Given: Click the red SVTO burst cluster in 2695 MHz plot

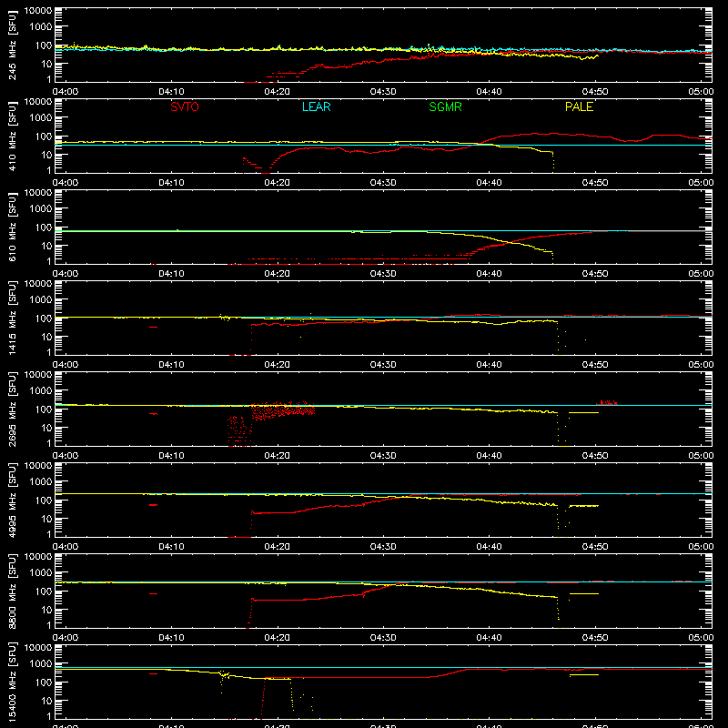Looking at the screenshot, I should pos(283,410).
